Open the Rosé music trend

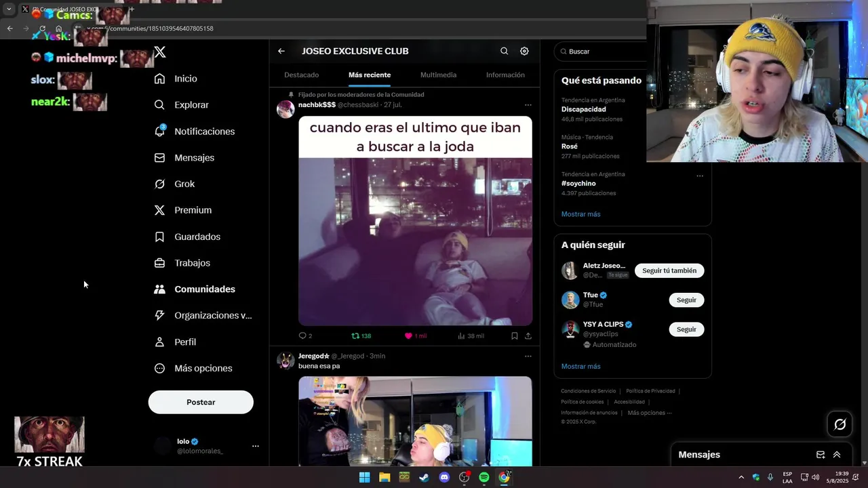570,146
